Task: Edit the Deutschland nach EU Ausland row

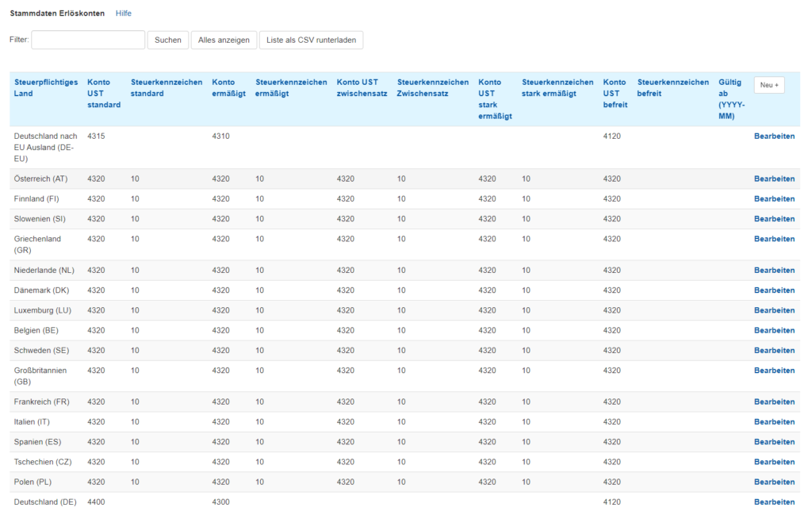Action: [774, 136]
